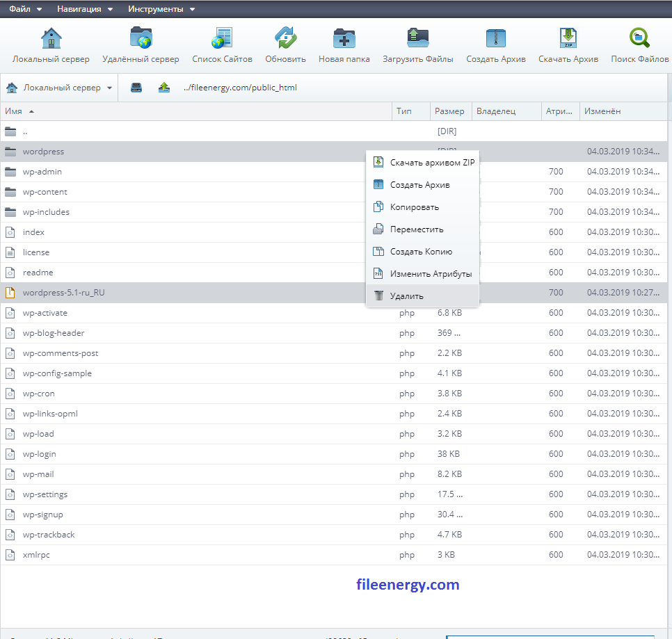Expand the Локальный сервер location dropdown
Screen dimensions: 672x639
coord(110,88)
